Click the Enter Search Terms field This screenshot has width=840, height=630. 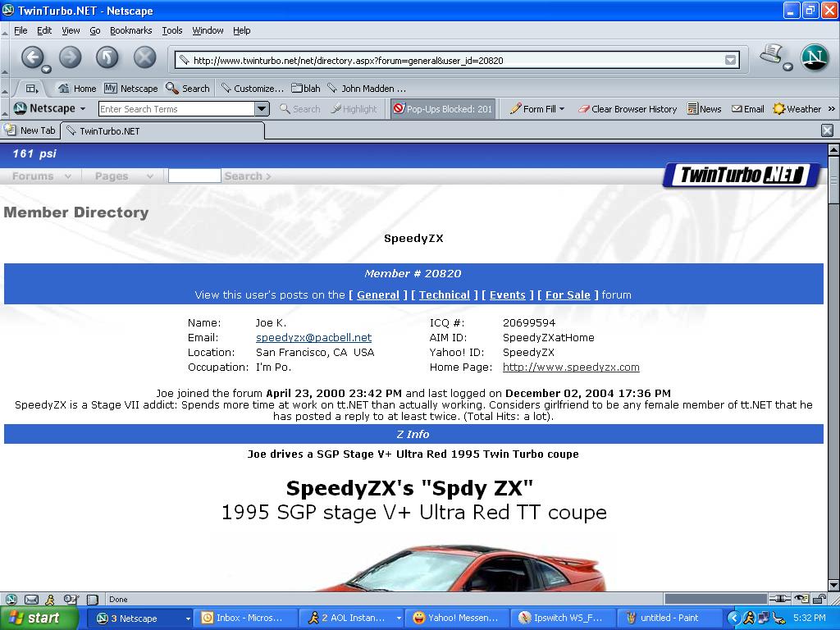pyautogui.click(x=176, y=109)
